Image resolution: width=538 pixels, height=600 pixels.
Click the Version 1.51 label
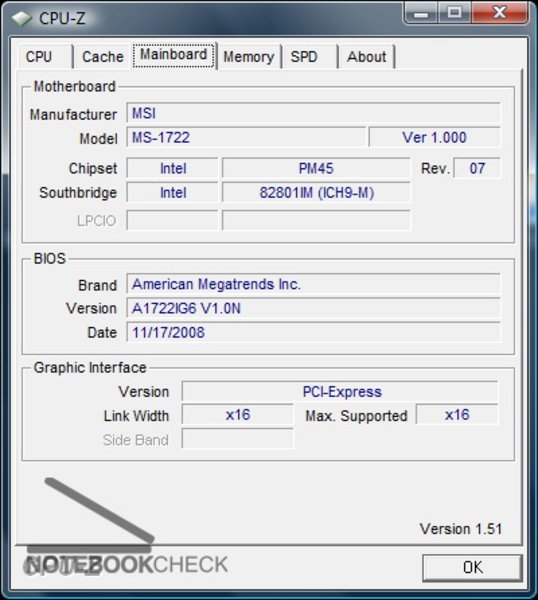click(x=461, y=529)
